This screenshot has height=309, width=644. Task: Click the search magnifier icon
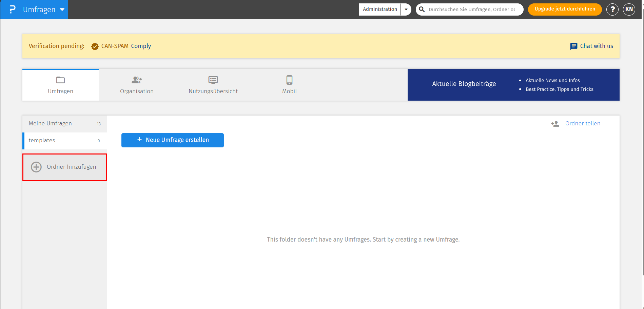(x=422, y=9)
